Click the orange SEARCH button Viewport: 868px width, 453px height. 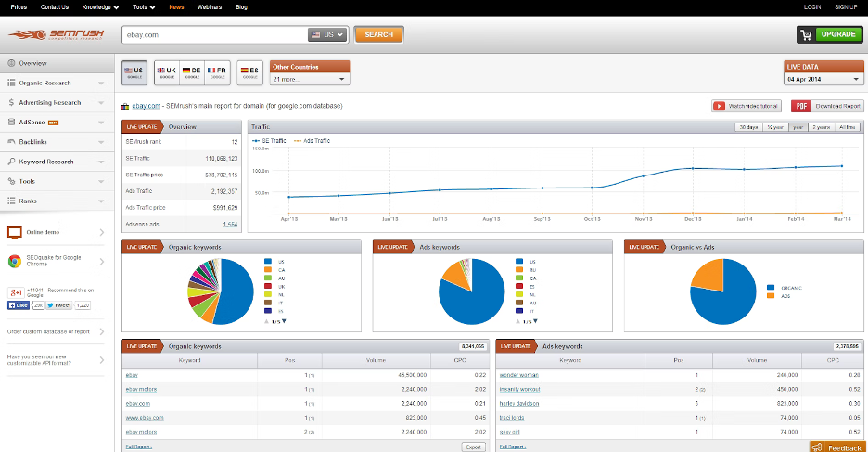coord(378,34)
